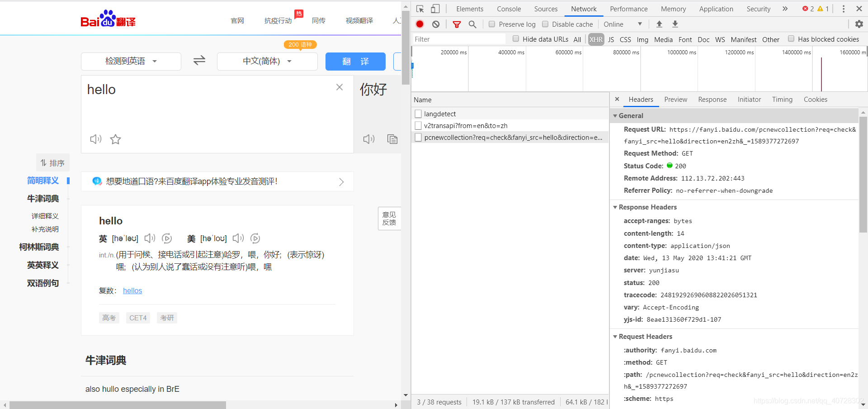Open the Response details tab

pyautogui.click(x=712, y=99)
